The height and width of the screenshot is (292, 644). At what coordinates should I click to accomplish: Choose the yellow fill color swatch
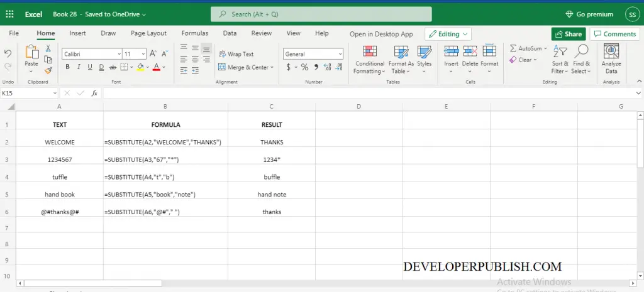click(140, 67)
